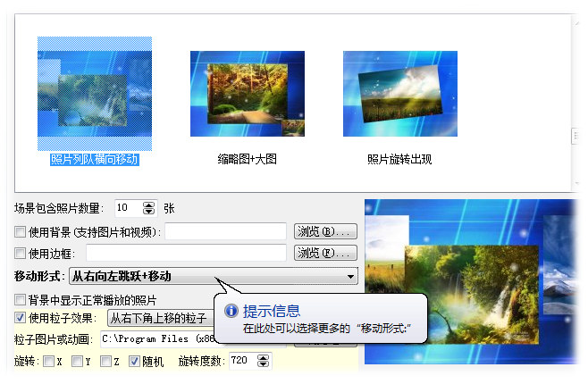
Task: Increase the rotation degrees with up arrow
Action: coord(264,357)
